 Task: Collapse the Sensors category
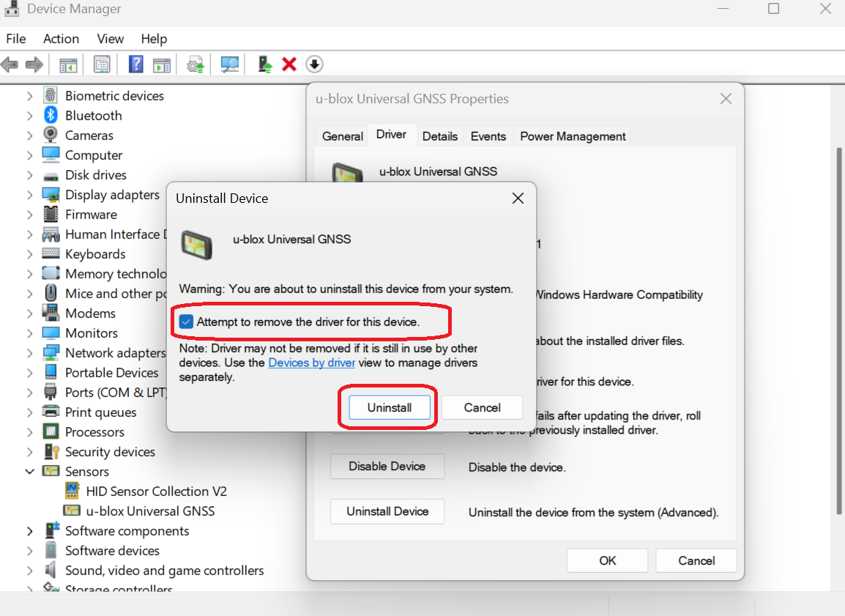[x=30, y=472]
